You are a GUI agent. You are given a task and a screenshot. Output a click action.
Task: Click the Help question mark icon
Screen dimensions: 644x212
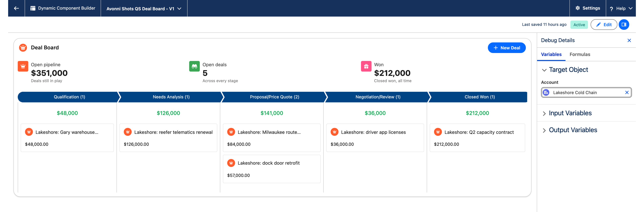click(x=611, y=9)
